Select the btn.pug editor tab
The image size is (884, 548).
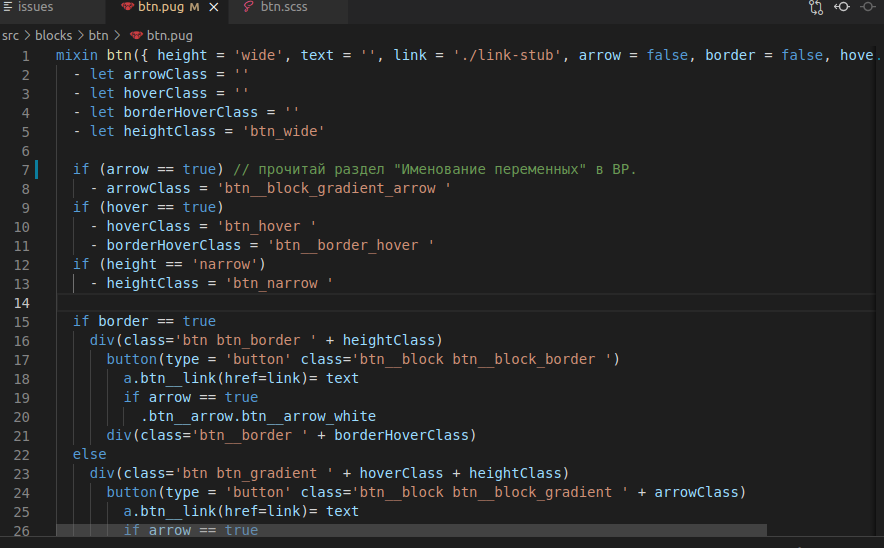(x=168, y=8)
